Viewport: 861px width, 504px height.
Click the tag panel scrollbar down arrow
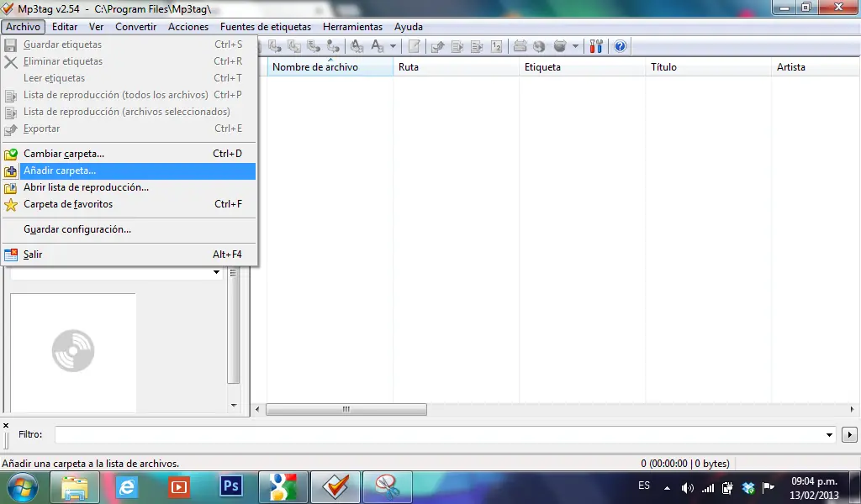(234, 406)
